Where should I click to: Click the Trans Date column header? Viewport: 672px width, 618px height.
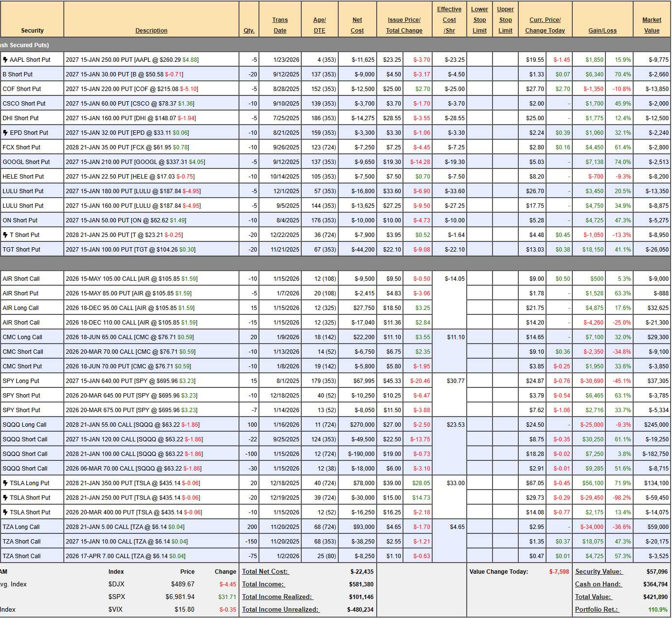[x=280, y=25]
